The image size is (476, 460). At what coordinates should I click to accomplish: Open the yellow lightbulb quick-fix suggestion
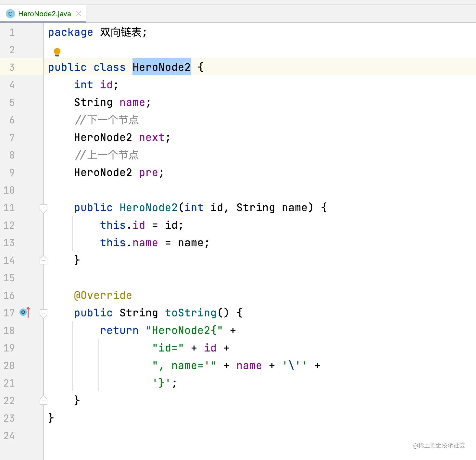57,52
